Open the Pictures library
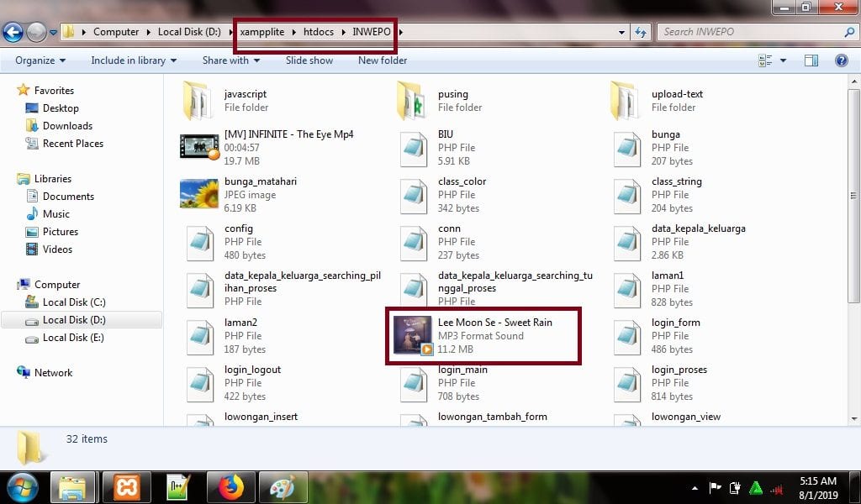The height and width of the screenshot is (504, 861). [61, 232]
